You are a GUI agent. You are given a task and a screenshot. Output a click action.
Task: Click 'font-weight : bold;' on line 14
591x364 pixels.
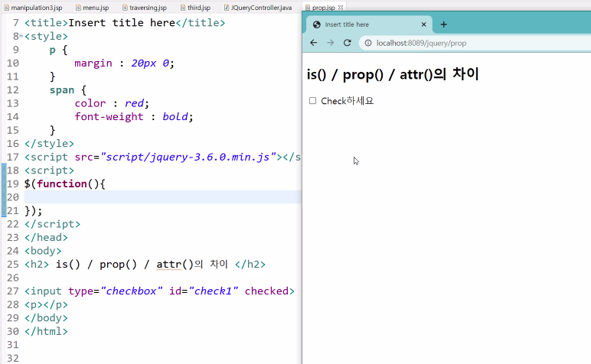point(134,117)
